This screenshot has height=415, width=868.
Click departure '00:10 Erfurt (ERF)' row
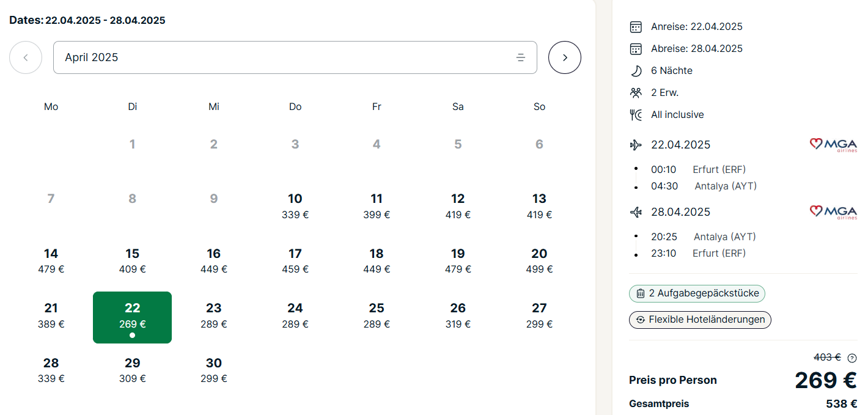tap(699, 170)
